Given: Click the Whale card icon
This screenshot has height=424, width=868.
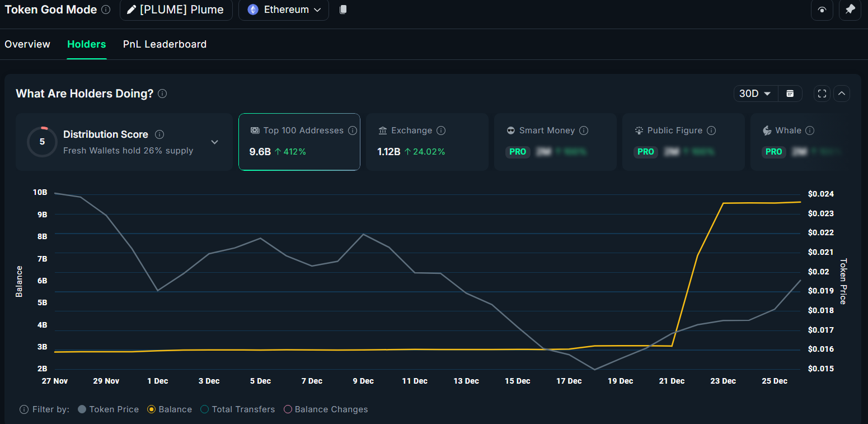Looking at the screenshot, I should [x=767, y=130].
